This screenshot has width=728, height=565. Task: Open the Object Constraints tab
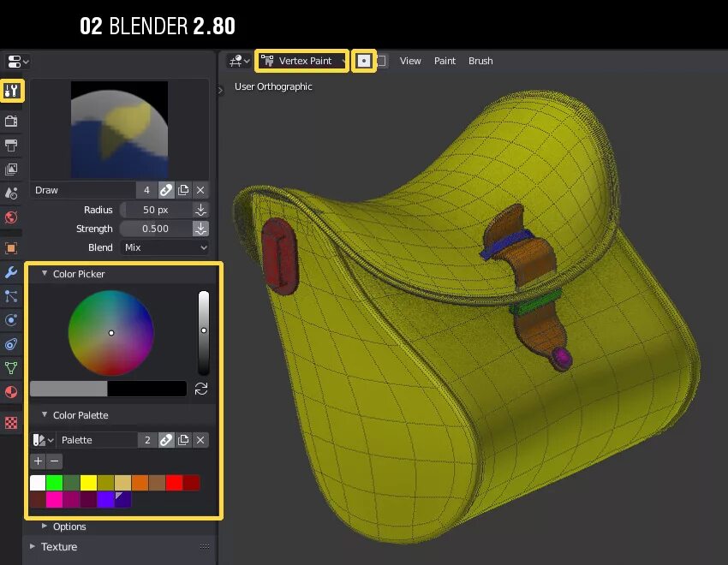tap(11, 344)
